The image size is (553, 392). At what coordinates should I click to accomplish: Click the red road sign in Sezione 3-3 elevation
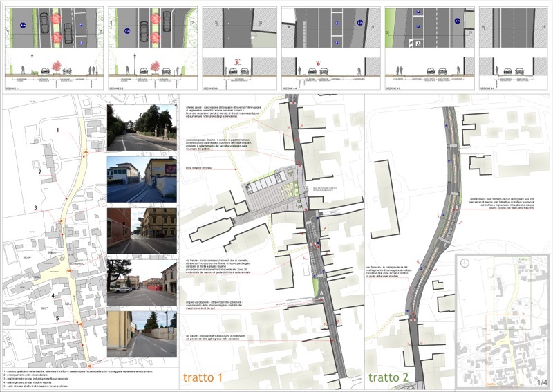pyautogui.click(x=236, y=62)
